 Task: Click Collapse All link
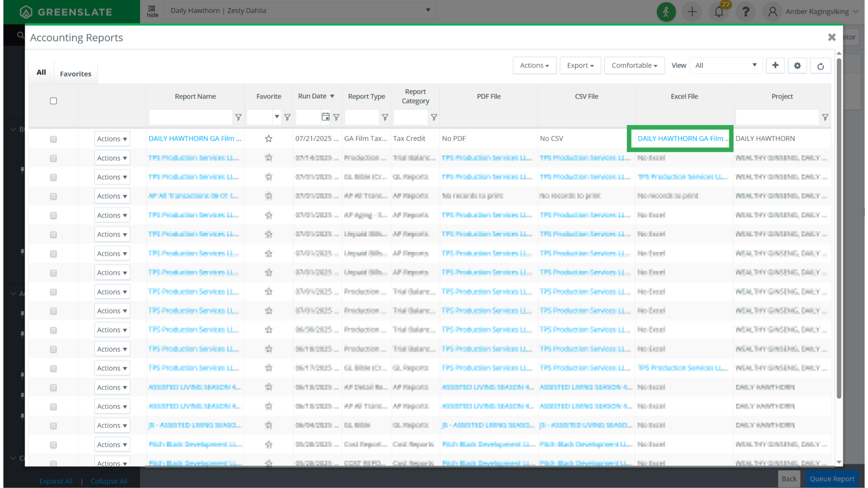[x=109, y=481]
